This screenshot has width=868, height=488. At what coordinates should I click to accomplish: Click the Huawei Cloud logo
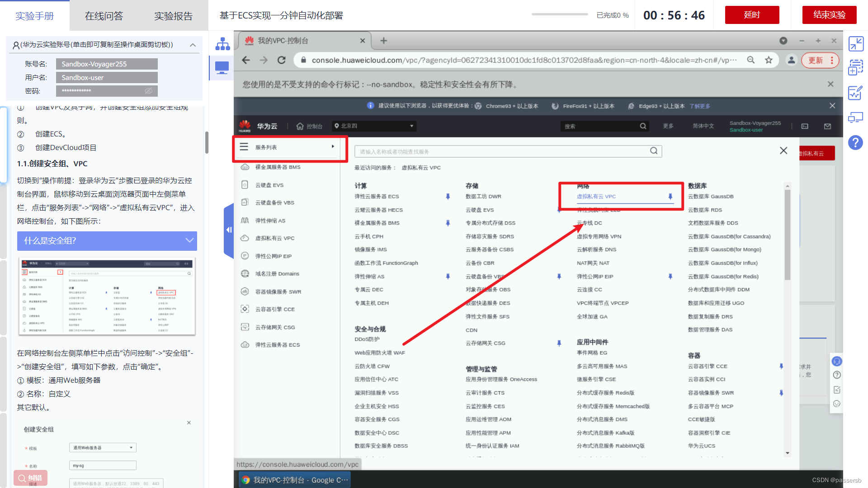245,126
